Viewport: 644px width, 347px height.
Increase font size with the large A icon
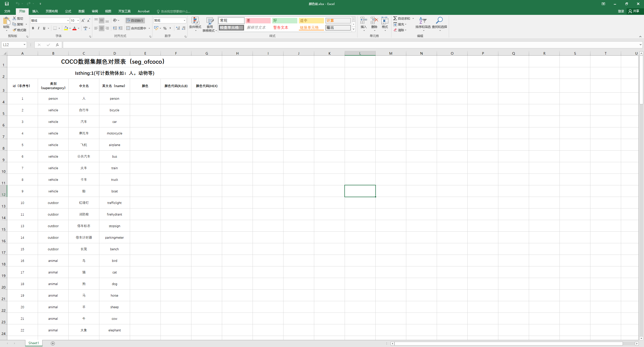[83, 20]
